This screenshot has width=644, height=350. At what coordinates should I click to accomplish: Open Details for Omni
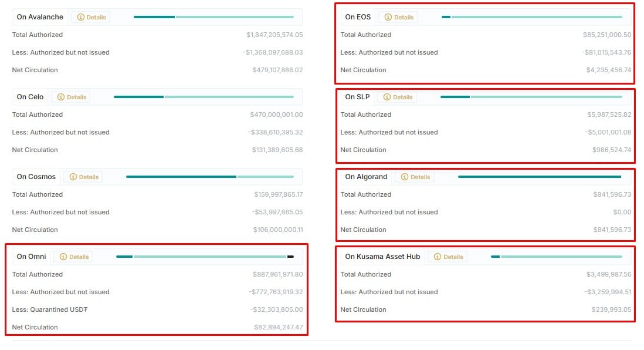click(x=73, y=257)
